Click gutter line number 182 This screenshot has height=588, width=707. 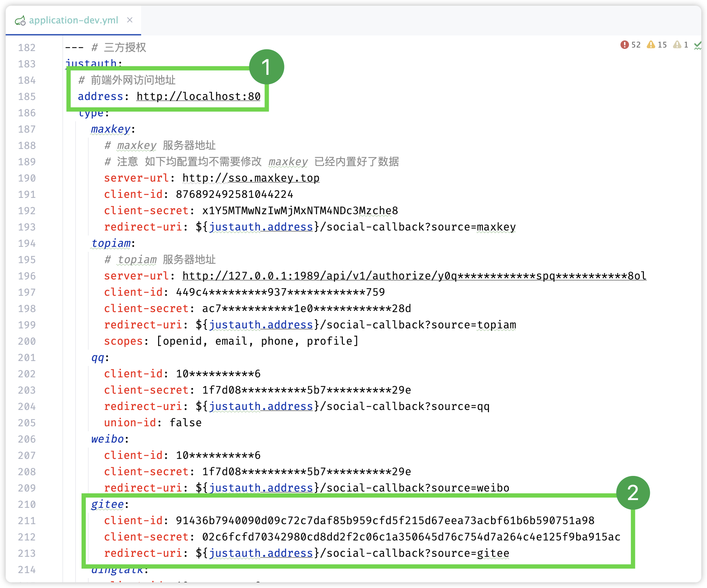[x=27, y=48]
